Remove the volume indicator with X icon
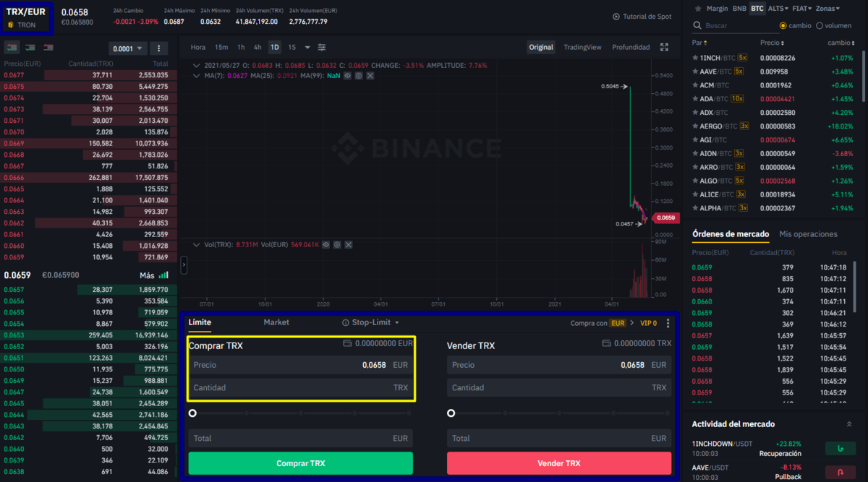 pos(349,245)
